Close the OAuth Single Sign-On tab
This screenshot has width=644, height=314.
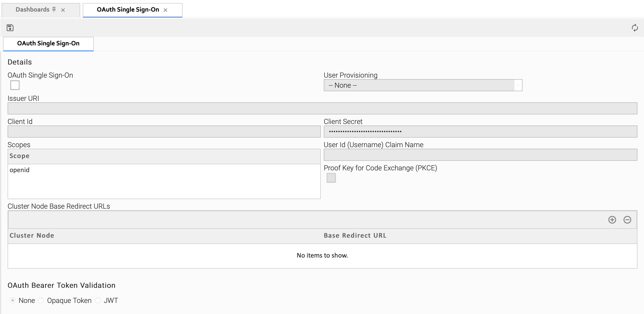165,10
